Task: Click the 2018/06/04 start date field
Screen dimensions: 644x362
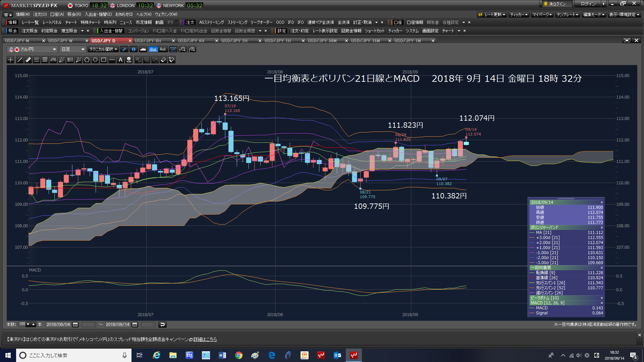Action: tap(58, 324)
